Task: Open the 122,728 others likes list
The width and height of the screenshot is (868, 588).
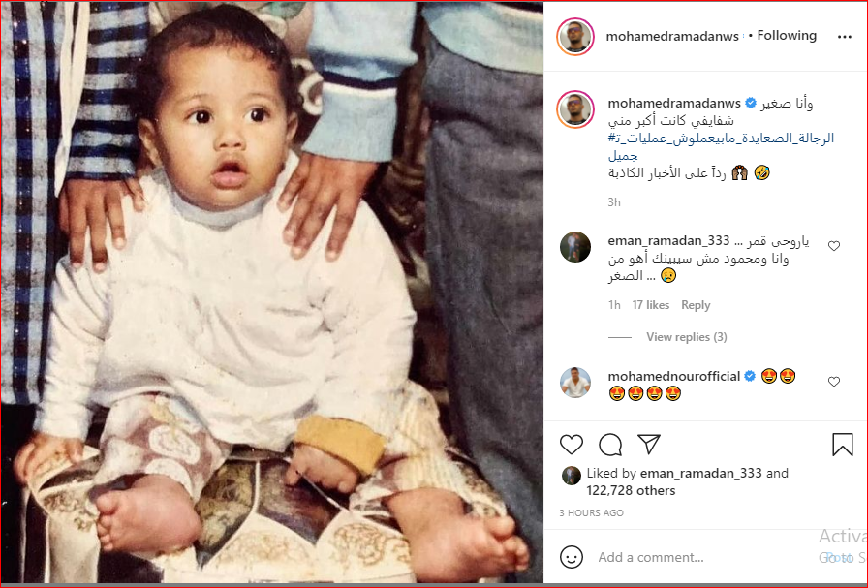Action: click(x=631, y=490)
